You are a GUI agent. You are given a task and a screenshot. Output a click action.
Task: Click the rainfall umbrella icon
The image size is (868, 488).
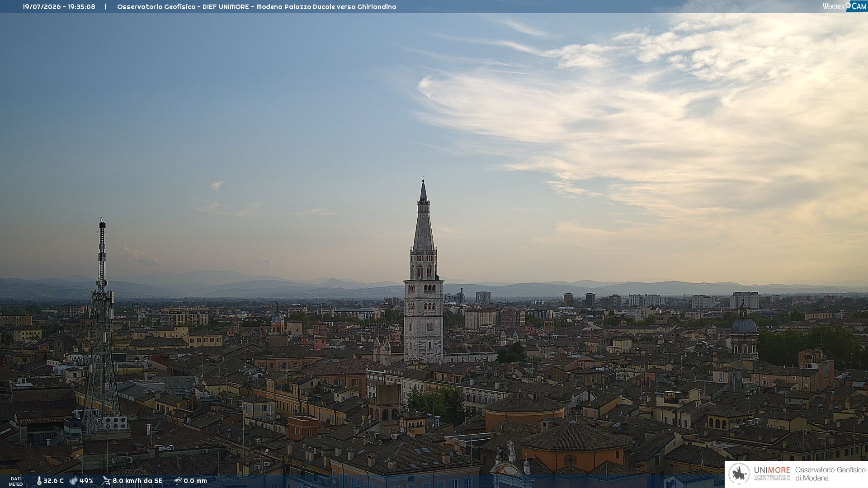pyautogui.click(x=178, y=481)
